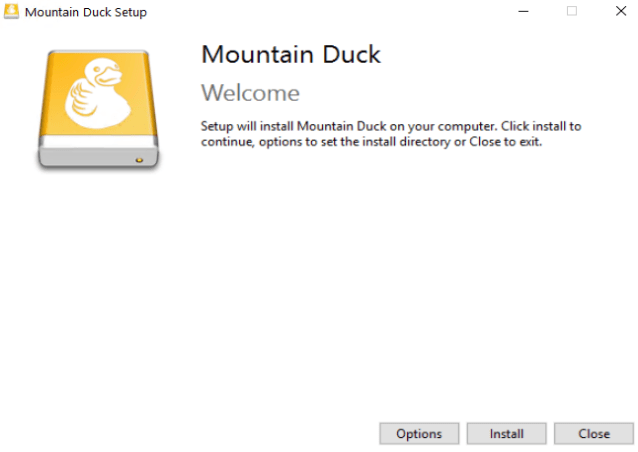Image resolution: width=638 pixels, height=452 pixels.
Task: Click the large "Mountain Duck" heading
Action: 291,54
